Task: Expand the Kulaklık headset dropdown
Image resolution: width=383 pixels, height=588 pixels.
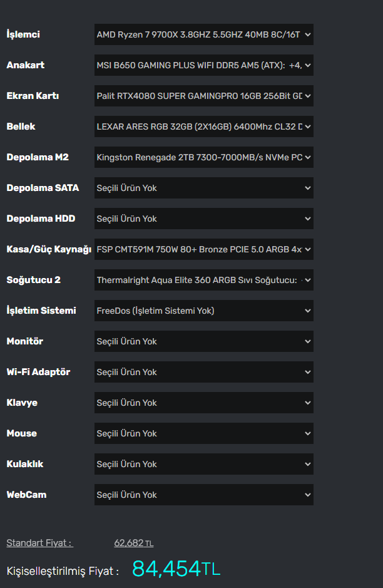Action: click(203, 464)
